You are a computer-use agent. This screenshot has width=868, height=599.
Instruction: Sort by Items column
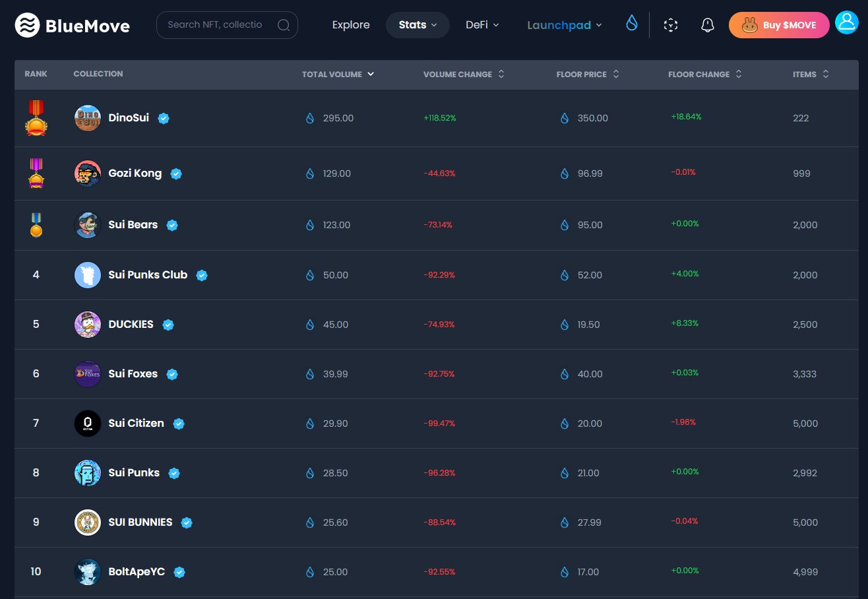(x=811, y=75)
